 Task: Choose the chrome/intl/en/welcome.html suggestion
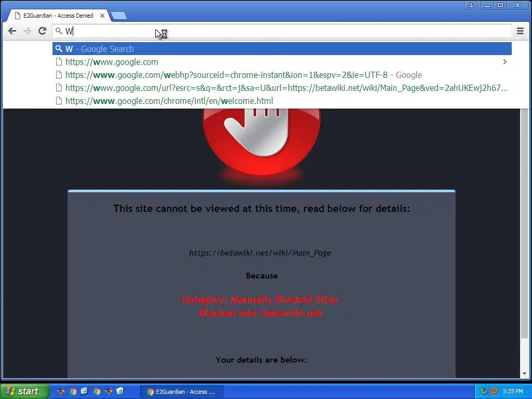tap(282, 101)
